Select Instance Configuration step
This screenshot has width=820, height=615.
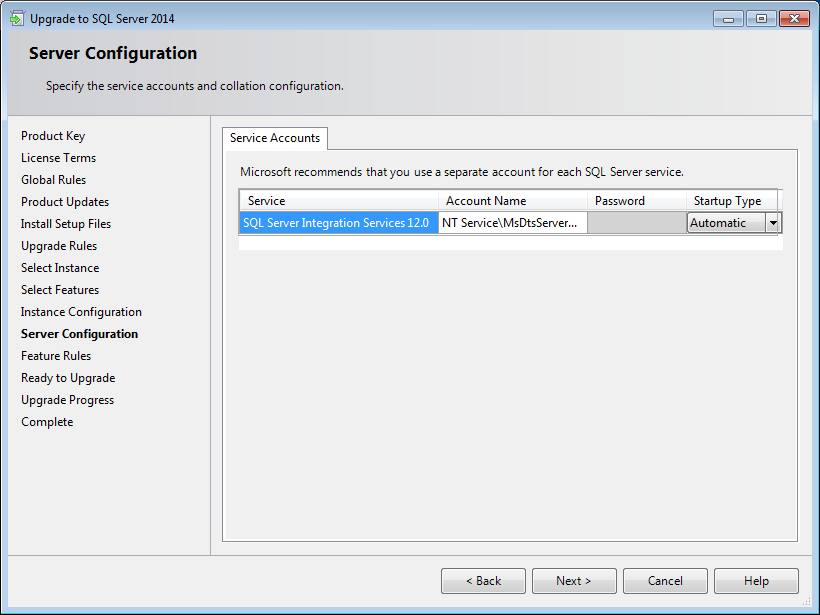click(81, 312)
